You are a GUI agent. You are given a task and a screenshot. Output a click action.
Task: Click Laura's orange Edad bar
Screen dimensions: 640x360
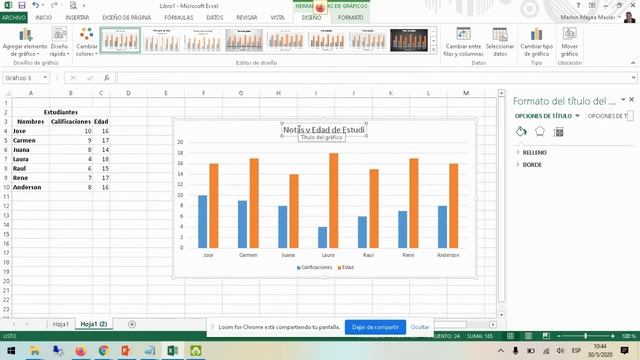(x=333, y=200)
